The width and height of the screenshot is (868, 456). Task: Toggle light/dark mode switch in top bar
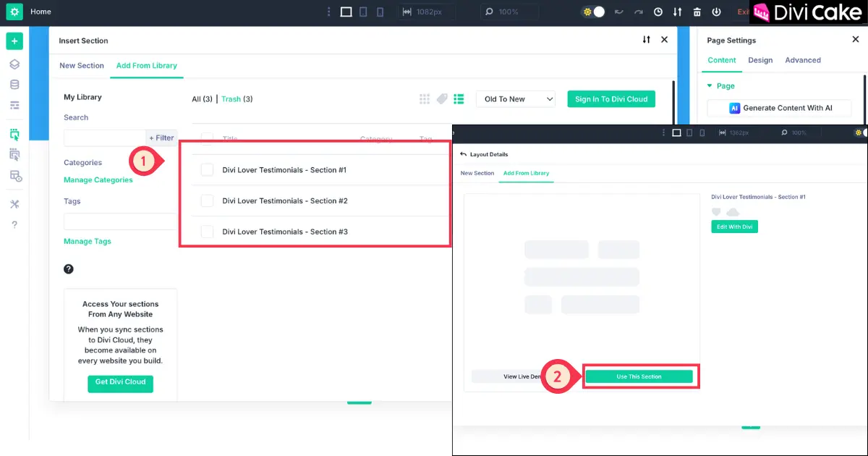(593, 12)
